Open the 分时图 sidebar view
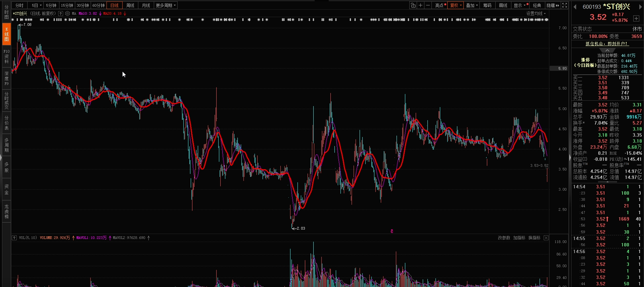Screen dimensions: 644x287 pos(6,12)
